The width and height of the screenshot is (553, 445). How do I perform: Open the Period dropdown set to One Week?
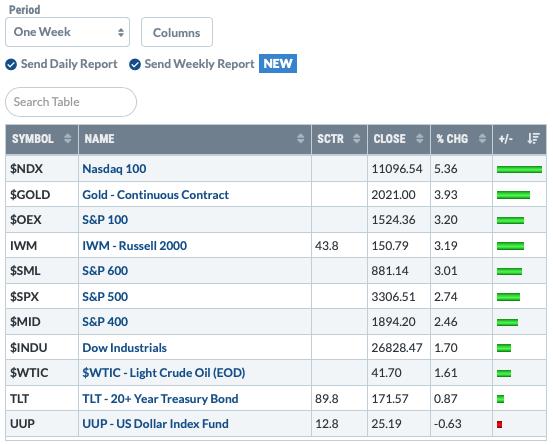(67, 32)
